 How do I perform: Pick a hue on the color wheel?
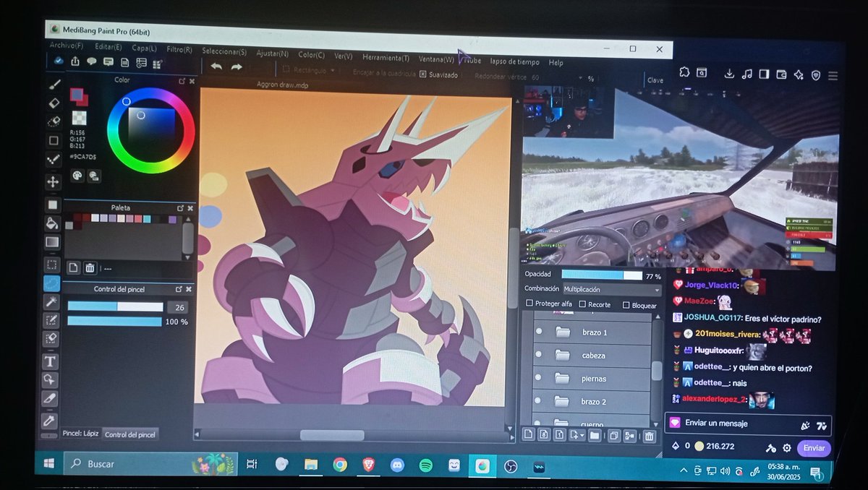pyautogui.click(x=151, y=132)
